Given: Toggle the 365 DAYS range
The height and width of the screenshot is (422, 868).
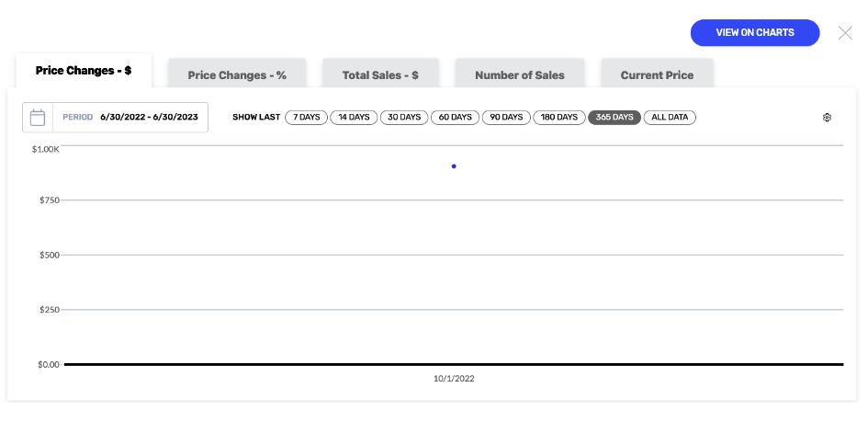Looking at the screenshot, I should pos(614,118).
